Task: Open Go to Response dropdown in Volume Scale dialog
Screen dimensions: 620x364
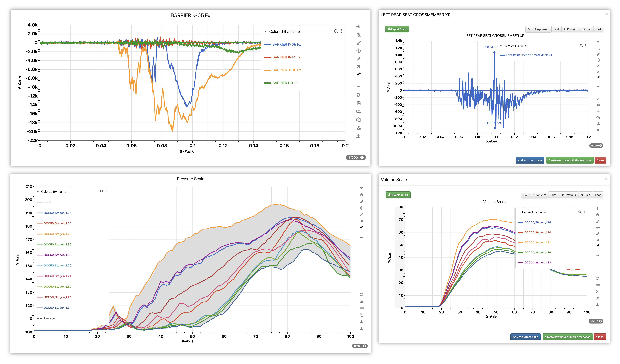Action: [x=534, y=195]
